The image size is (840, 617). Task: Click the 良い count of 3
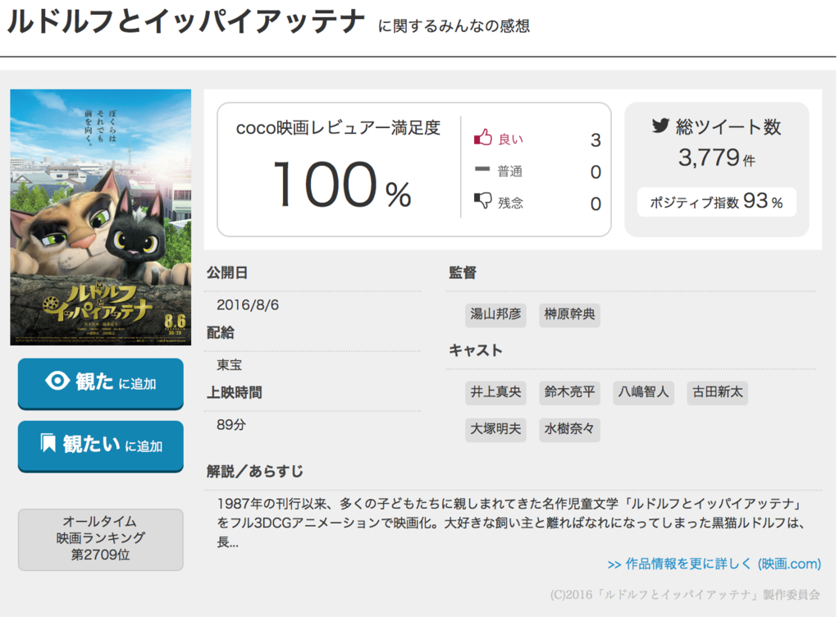[x=596, y=140]
